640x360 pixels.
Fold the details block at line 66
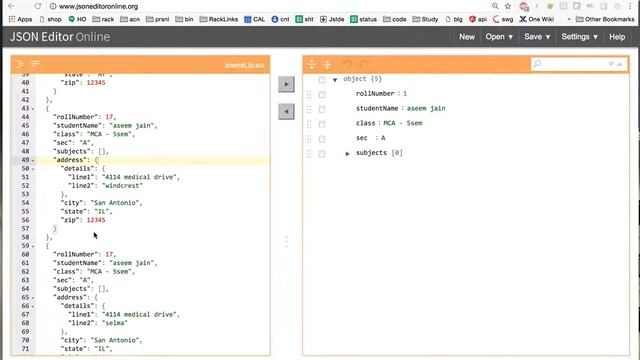click(33, 306)
